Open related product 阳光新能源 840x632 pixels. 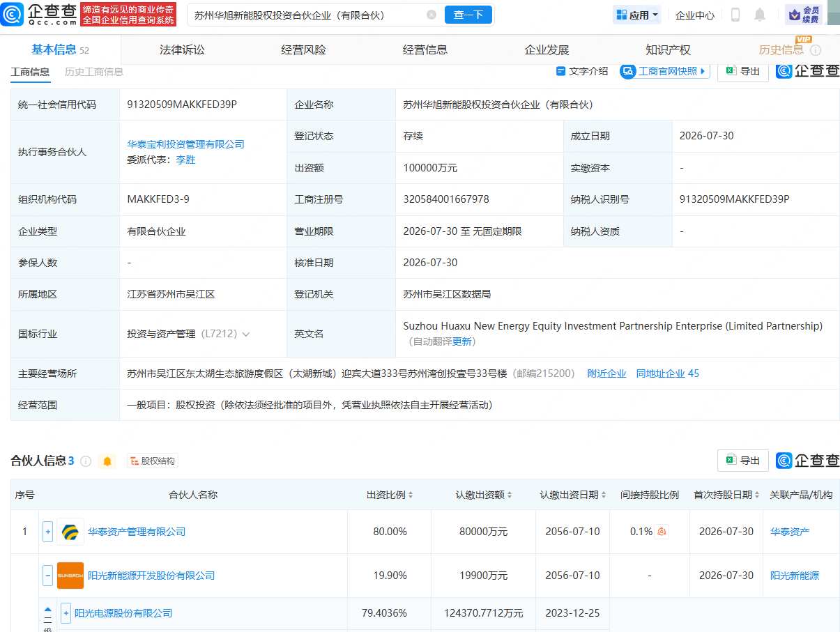(x=795, y=576)
